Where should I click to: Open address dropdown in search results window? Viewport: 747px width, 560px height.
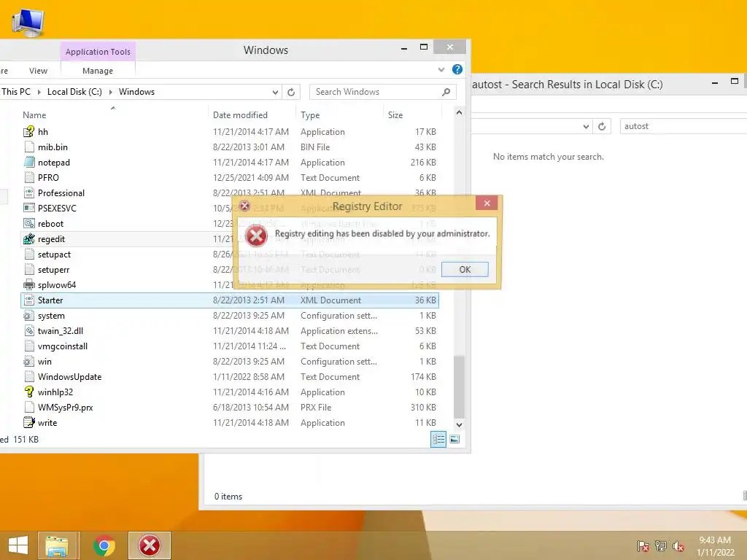tap(586, 126)
